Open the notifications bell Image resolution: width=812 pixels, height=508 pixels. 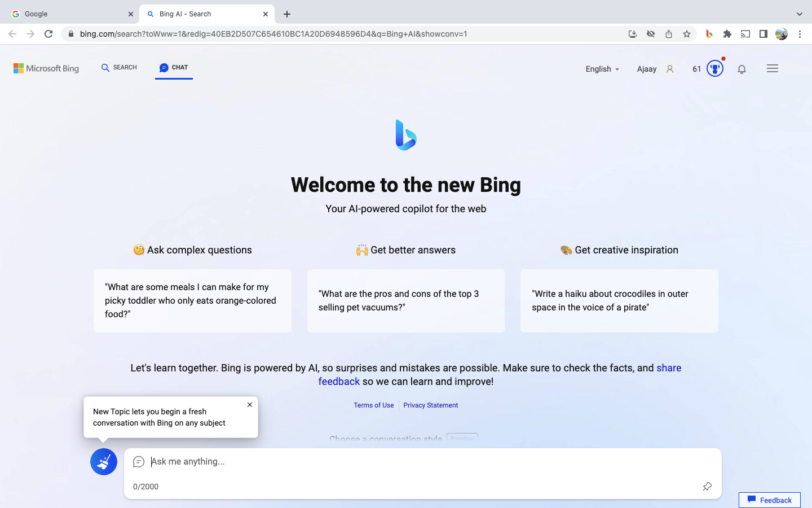click(742, 69)
